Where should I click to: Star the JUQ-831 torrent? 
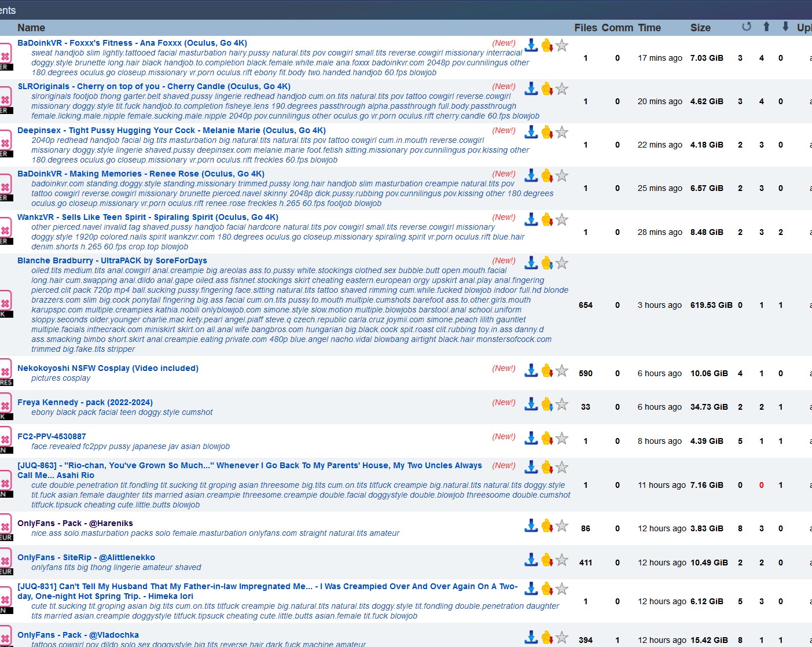[x=562, y=589]
